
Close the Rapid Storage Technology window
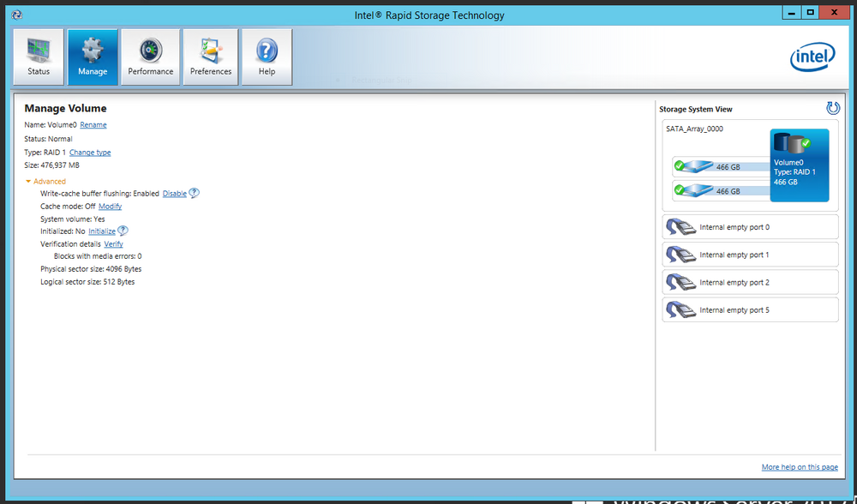coord(834,12)
